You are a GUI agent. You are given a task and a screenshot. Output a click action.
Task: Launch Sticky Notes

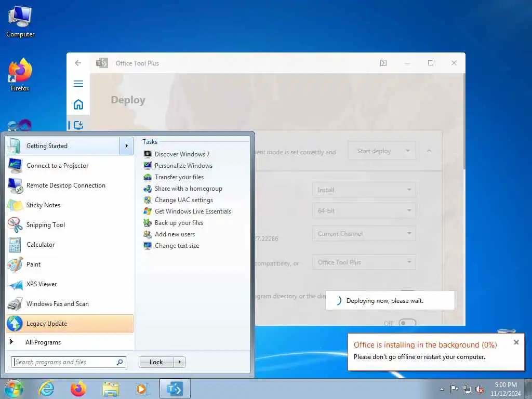pyautogui.click(x=70, y=205)
